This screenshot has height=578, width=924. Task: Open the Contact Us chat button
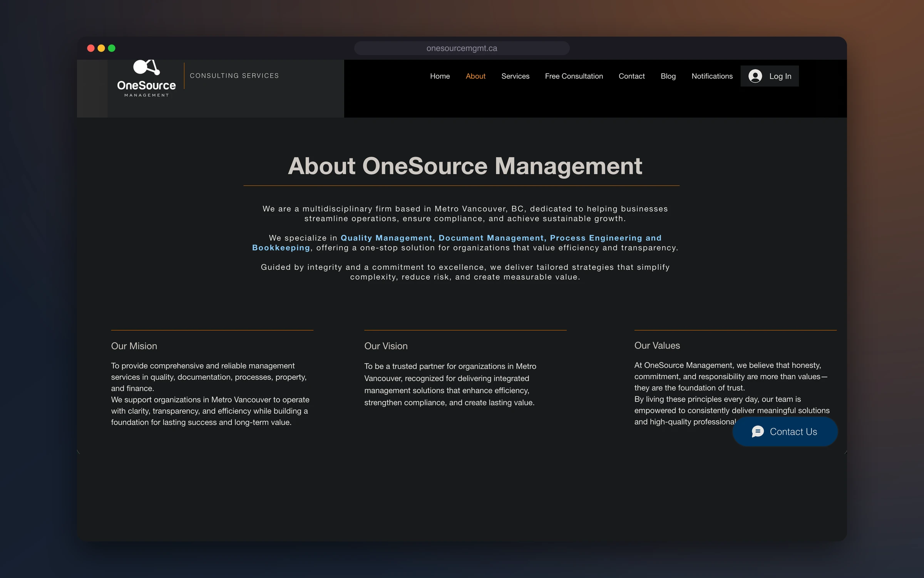click(785, 432)
